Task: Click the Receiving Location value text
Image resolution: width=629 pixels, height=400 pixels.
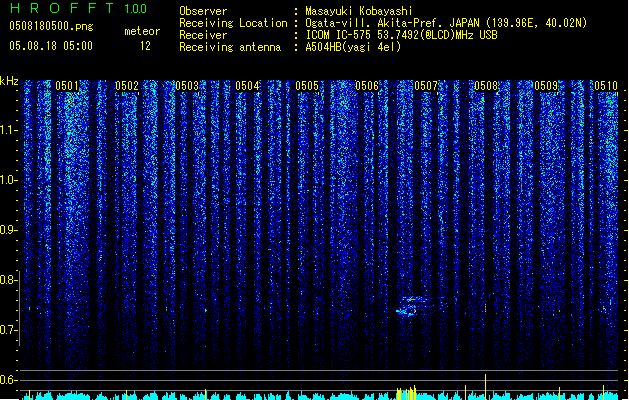Action: coord(446,23)
